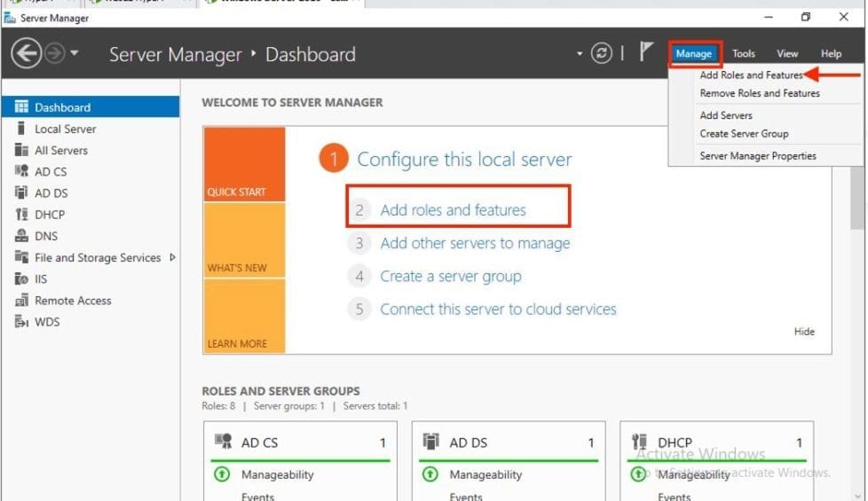This screenshot has width=868, height=501.
Task: Select the What's New orange tile
Action: click(x=244, y=240)
